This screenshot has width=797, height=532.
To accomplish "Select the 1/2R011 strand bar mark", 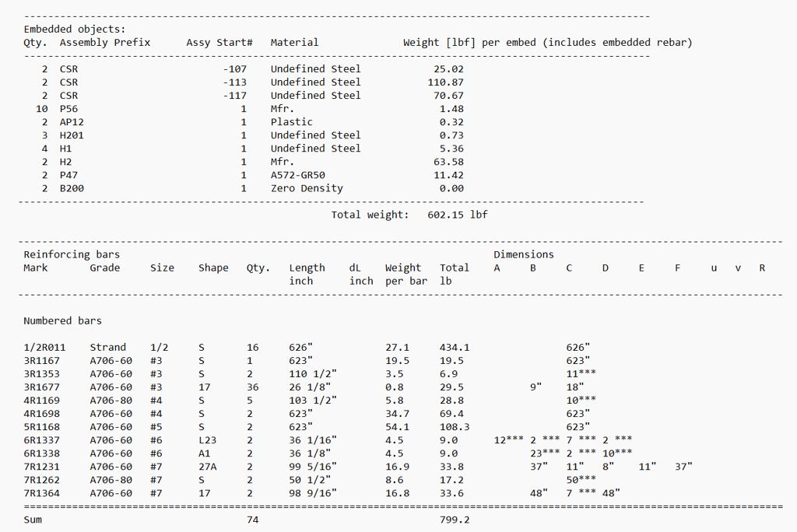I will pos(44,348).
